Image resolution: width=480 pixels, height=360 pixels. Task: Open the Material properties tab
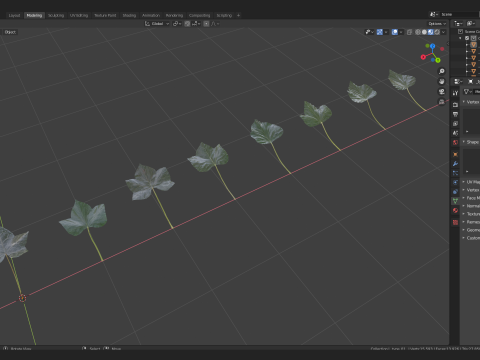pos(455,210)
